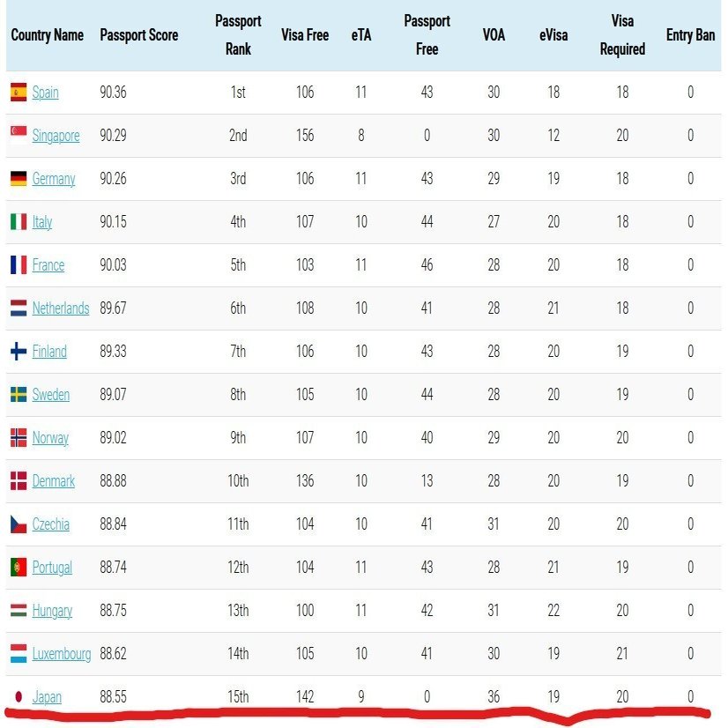Click the France flag icon

(x=19, y=264)
